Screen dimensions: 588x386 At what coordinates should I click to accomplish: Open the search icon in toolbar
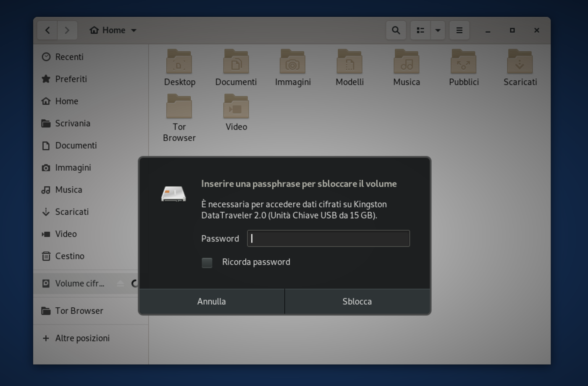(395, 30)
